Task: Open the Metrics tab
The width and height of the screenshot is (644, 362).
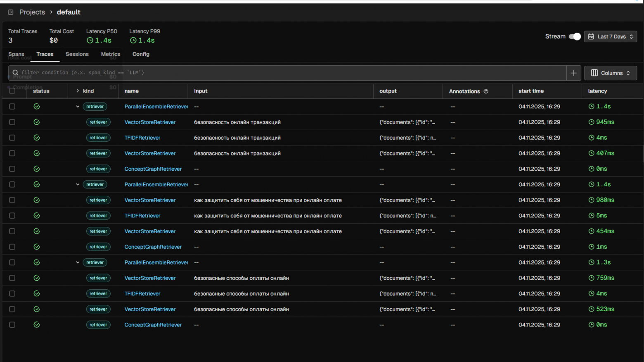Action: (111, 54)
